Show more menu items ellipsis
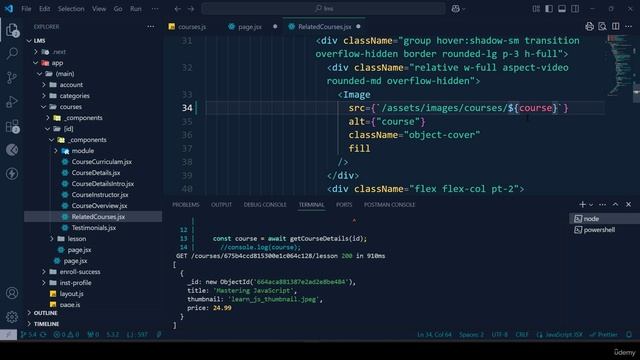640x360 pixels. [x=155, y=9]
